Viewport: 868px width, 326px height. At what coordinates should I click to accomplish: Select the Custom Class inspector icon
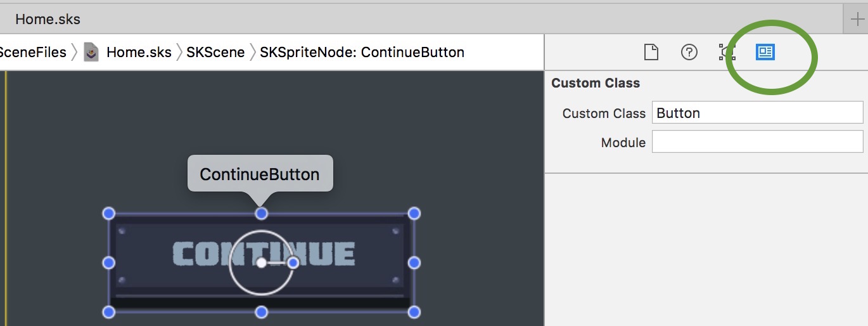pos(765,52)
